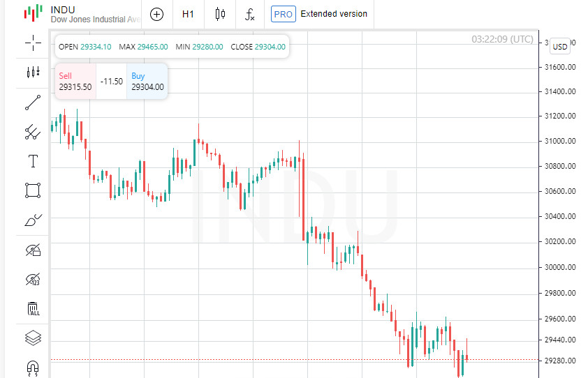Open the candlestick chart type selector
This screenshot has height=378, width=588.
point(221,14)
